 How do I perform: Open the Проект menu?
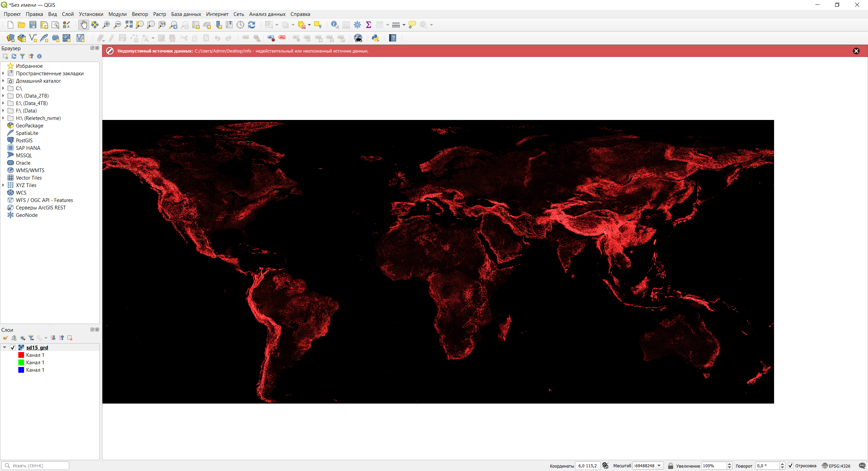12,14
